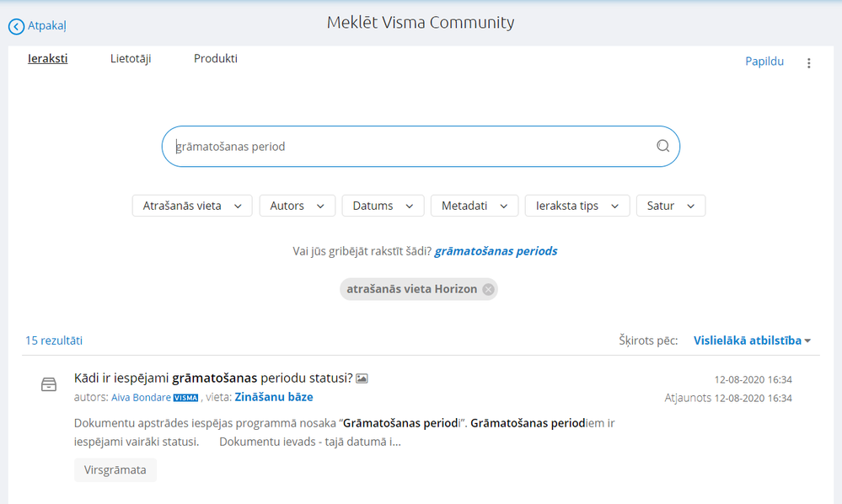Open the Satur filter dropdown
This screenshot has width=842, height=504.
pyautogui.click(x=670, y=206)
